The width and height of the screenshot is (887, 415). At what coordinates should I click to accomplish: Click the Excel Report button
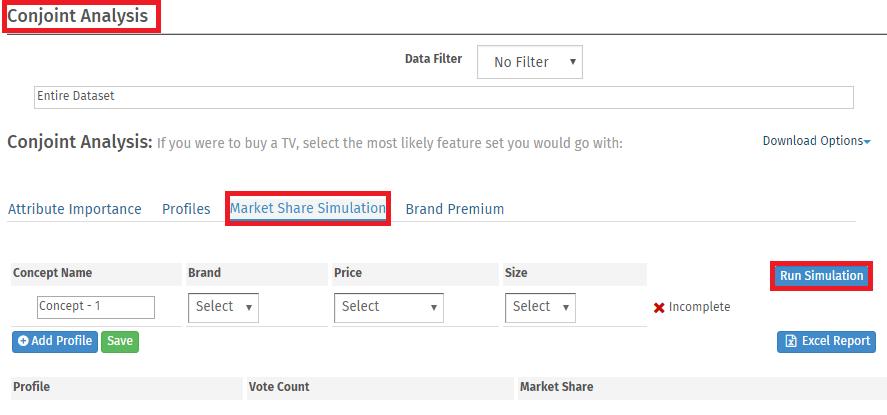pos(826,342)
